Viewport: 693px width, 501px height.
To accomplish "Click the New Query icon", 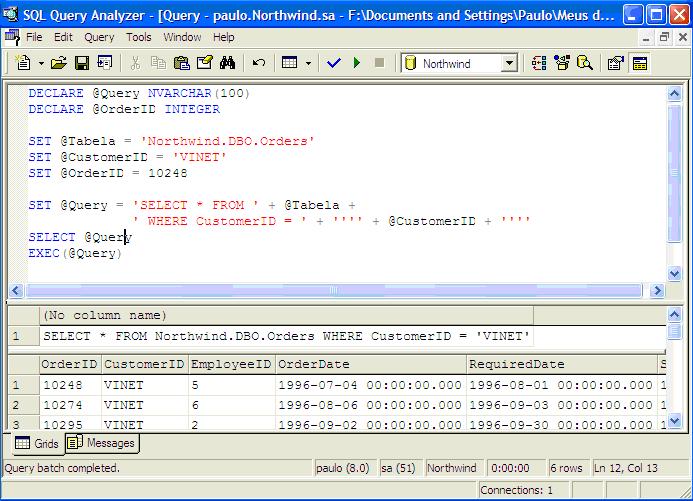I will coord(23,63).
